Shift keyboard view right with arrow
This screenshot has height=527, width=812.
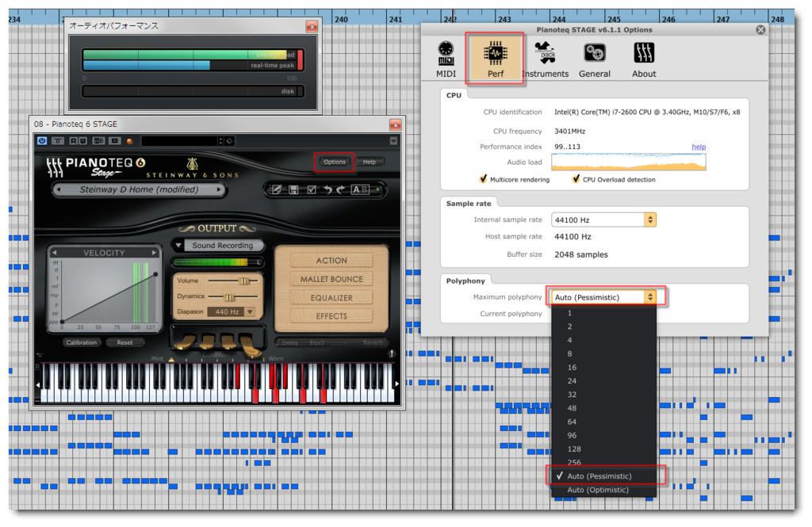coord(396,384)
